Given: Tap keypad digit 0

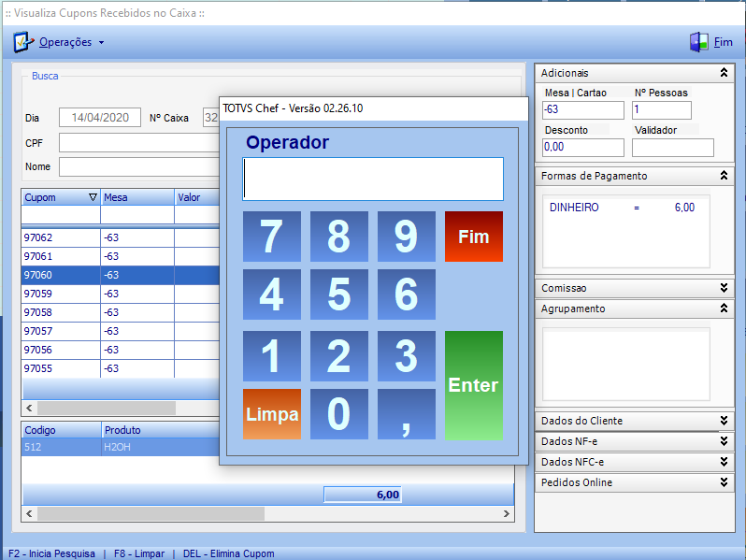Looking at the screenshot, I should (339, 414).
